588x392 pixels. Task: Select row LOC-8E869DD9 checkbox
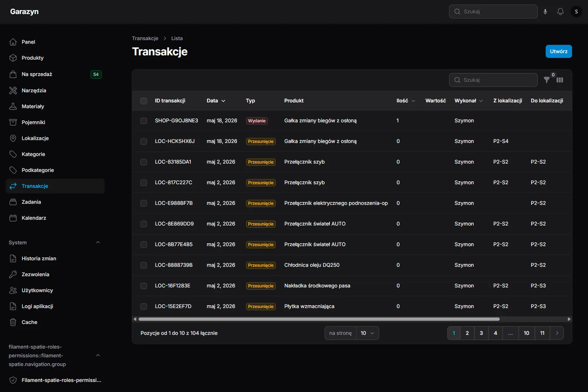(144, 224)
